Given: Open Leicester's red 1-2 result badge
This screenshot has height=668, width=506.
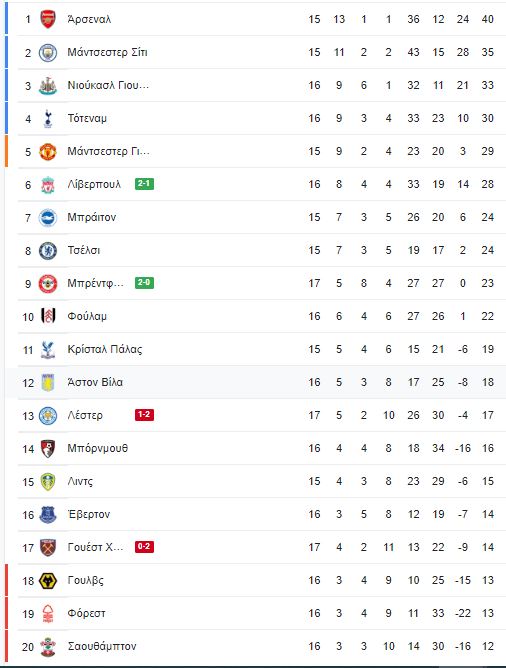Looking at the screenshot, I should [x=144, y=415].
